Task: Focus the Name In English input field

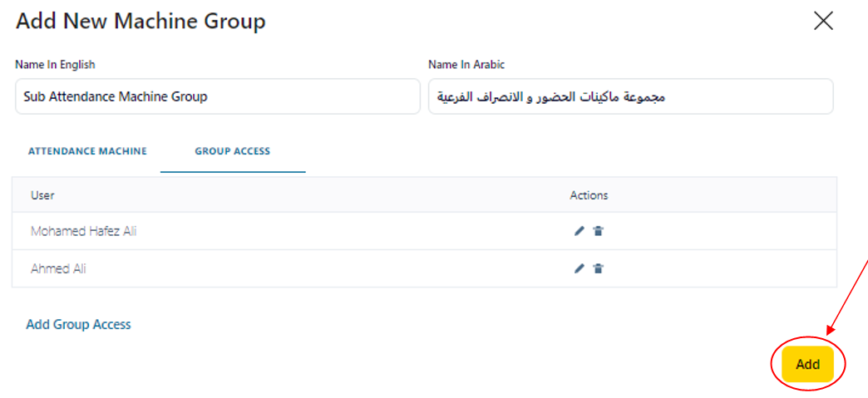Action: (x=217, y=96)
